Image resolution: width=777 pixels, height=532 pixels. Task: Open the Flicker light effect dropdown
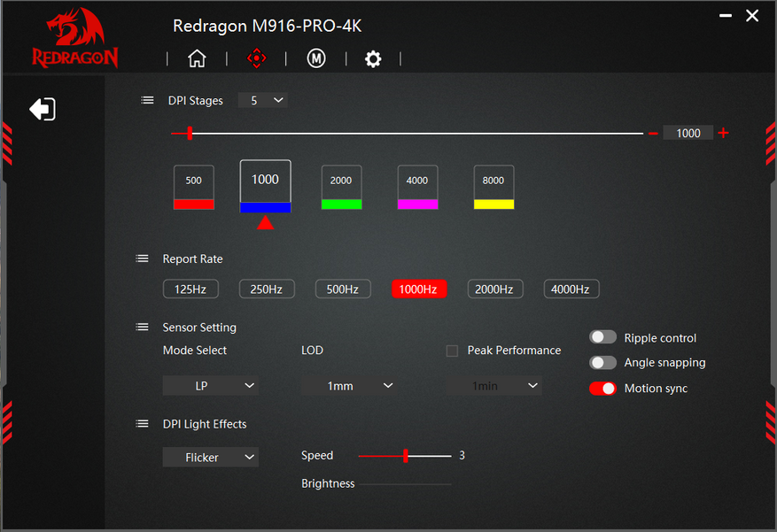(211, 458)
